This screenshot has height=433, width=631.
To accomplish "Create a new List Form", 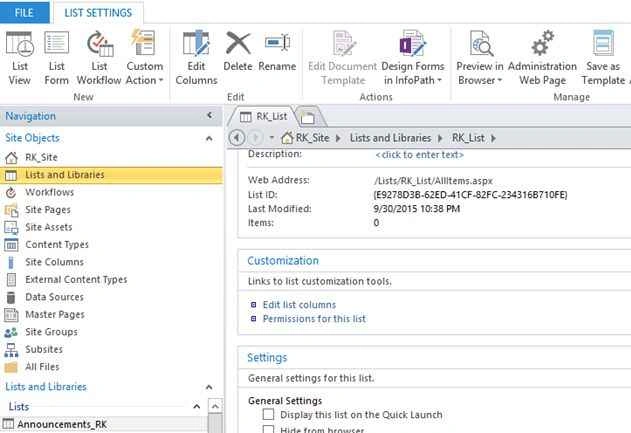I will (56, 58).
